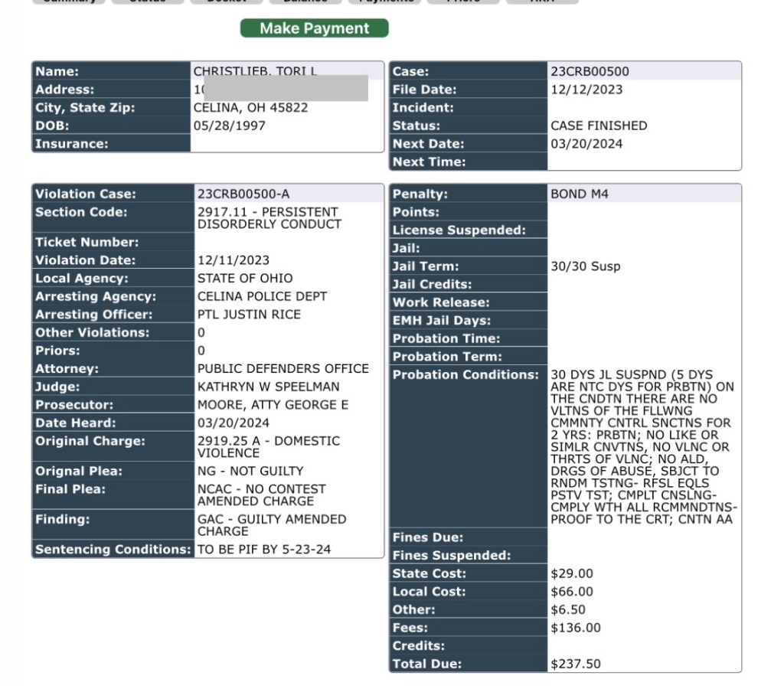Image resolution: width=784 pixels, height=689 pixels.
Task: Select the State Cost $29.00 value
Action: click(572, 573)
